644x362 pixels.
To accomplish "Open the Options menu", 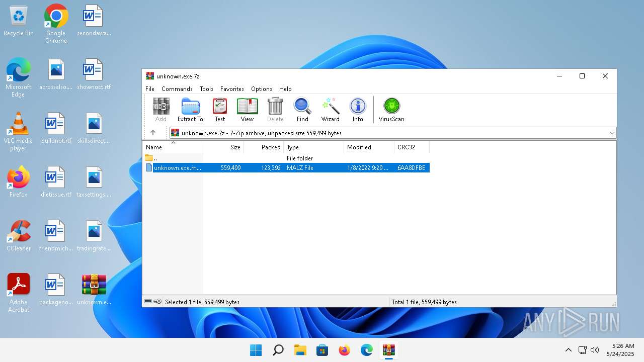I will (x=262, y=89).
